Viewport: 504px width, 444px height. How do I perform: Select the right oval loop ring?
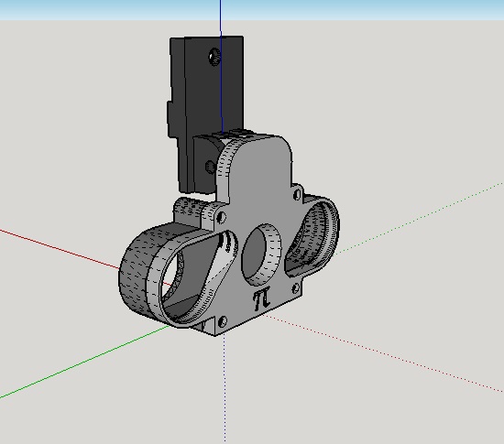[312, 236]
